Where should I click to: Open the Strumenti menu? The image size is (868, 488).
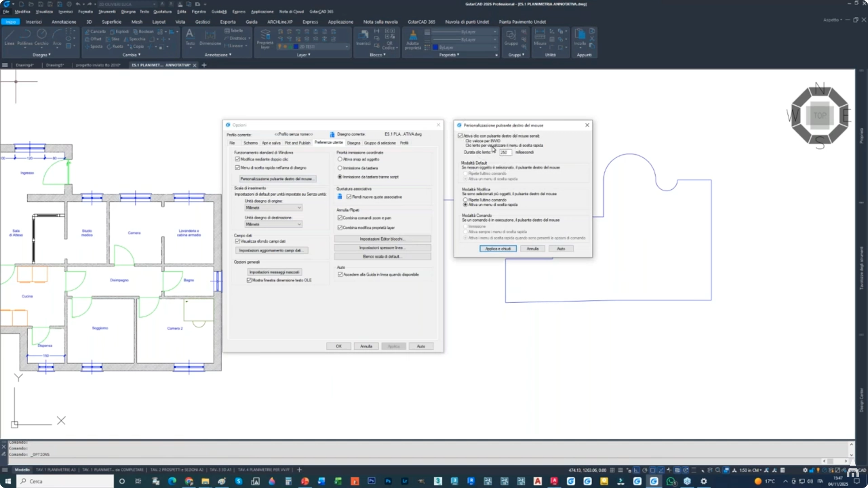tap(107, 12)
